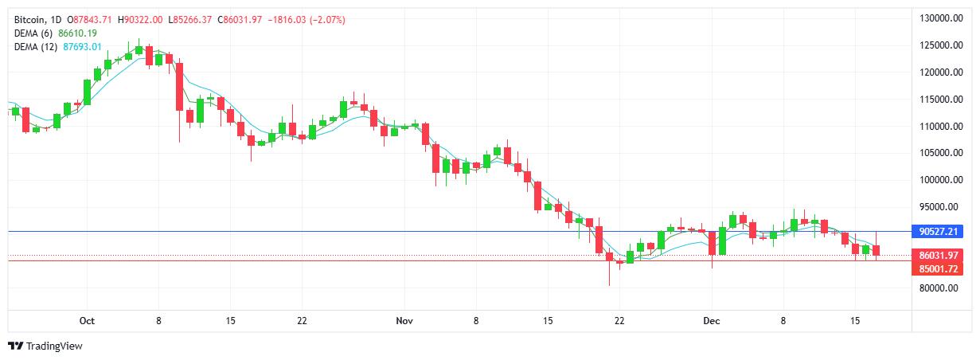Click the open value O87843.71

[x=92, y=19]
